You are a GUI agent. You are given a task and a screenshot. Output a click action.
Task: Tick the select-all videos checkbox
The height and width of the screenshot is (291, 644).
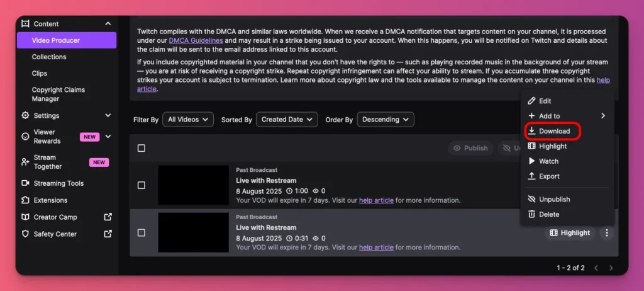pos(142,148)
